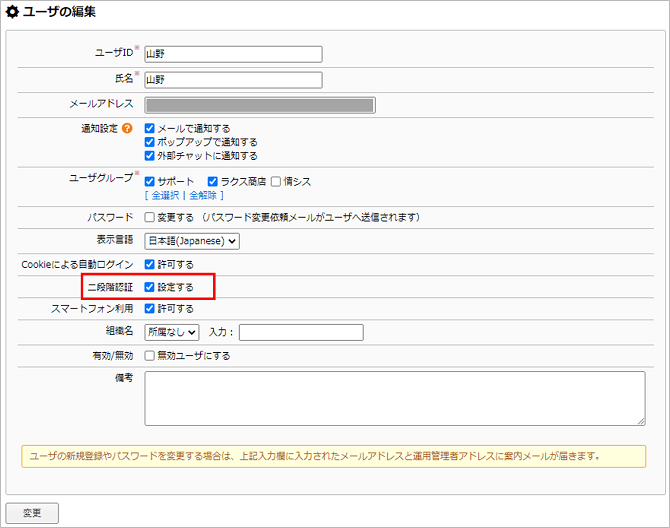Check 無効ユーザにする checkbox

[x=149, y=355]
